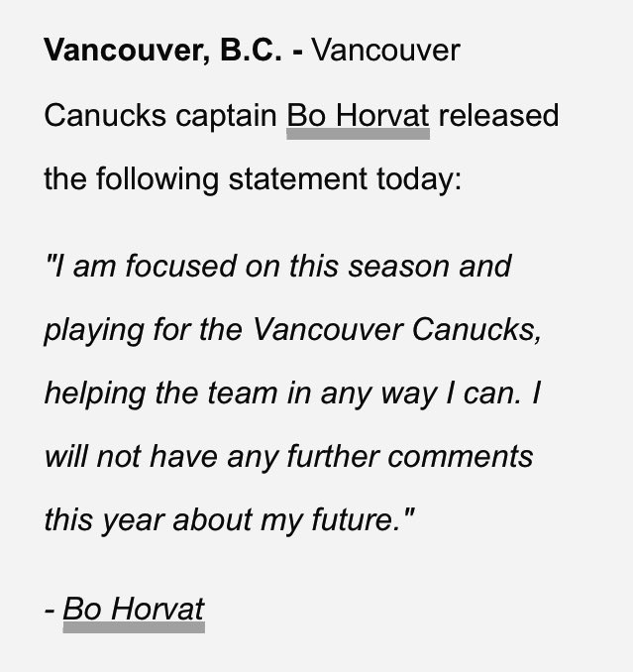Open the Bo Horvat link after "captain"
This screenshot has width=633, height=672.
(x=358, y=116)
